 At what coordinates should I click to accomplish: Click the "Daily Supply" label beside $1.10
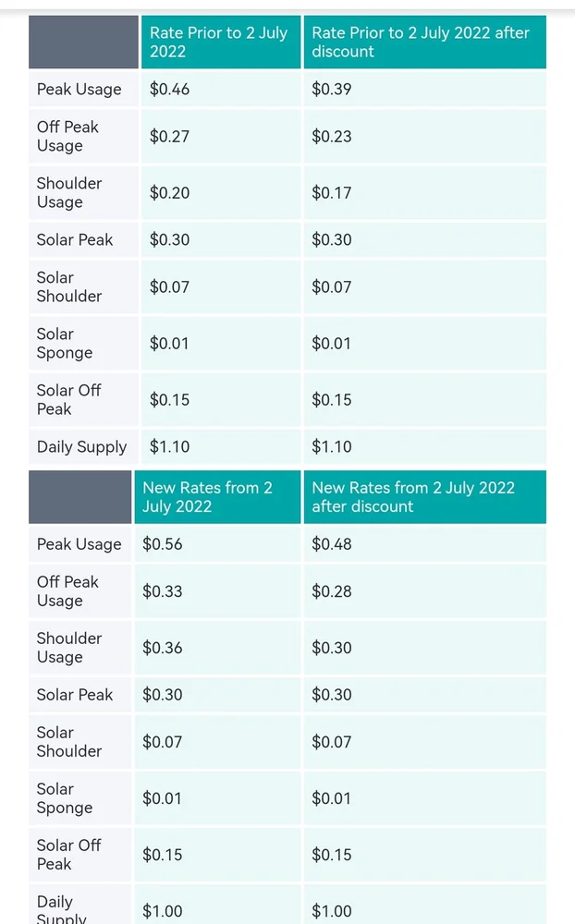tap(81, 447)
